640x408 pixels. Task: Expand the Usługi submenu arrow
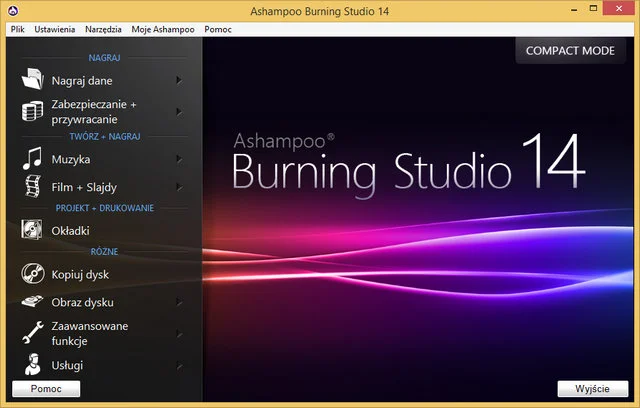click(179, 366)
